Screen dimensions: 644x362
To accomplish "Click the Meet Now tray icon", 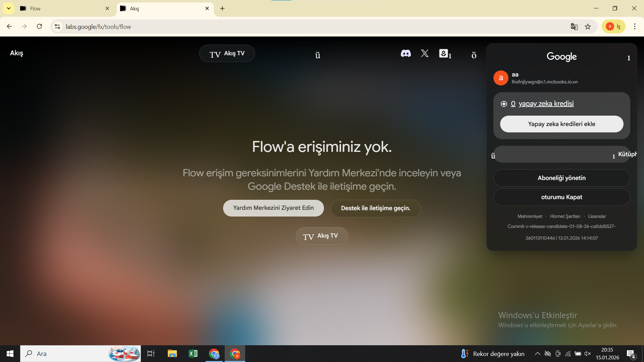I will pyautogui.click(x=558, y=354).
